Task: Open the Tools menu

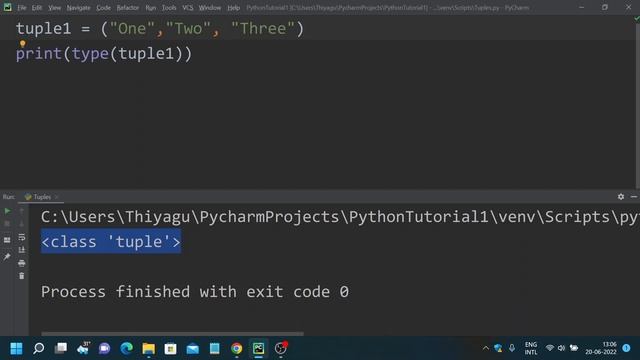Action: coord(169,8)
